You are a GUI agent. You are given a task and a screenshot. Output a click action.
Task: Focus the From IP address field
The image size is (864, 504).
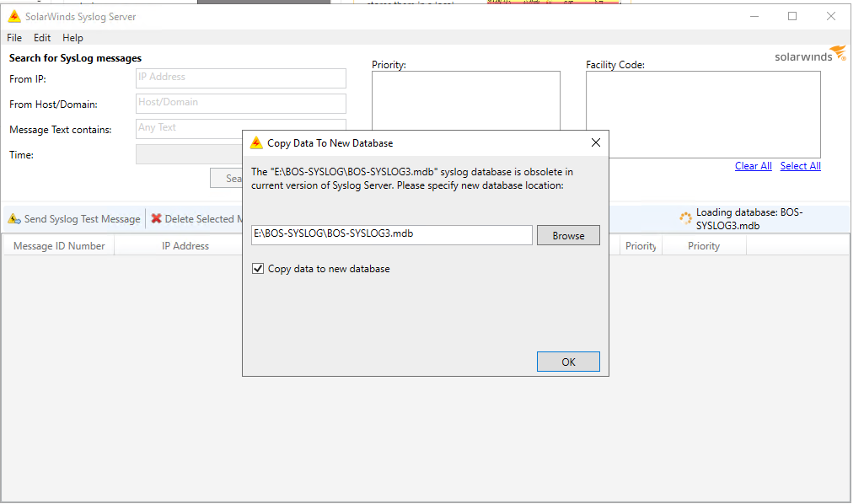(241, 78)
